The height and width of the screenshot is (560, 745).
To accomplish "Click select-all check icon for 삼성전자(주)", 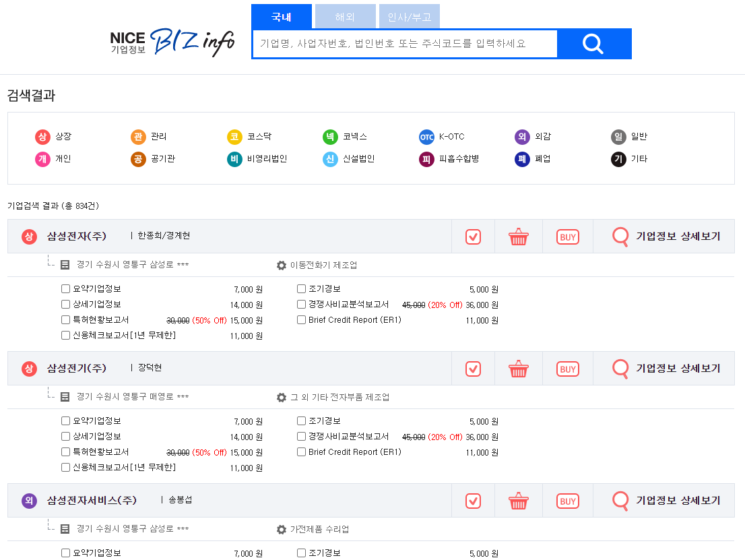I will pyautogui.click(x=473, y=237).
